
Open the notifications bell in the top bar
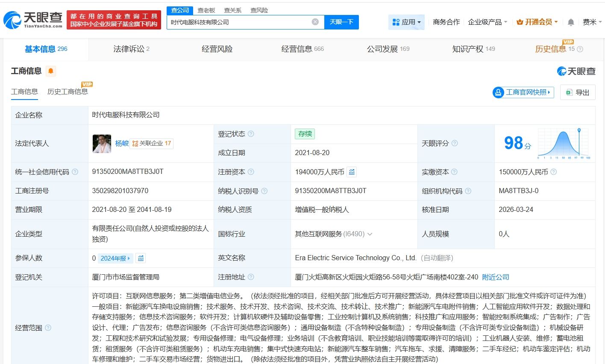571,22
